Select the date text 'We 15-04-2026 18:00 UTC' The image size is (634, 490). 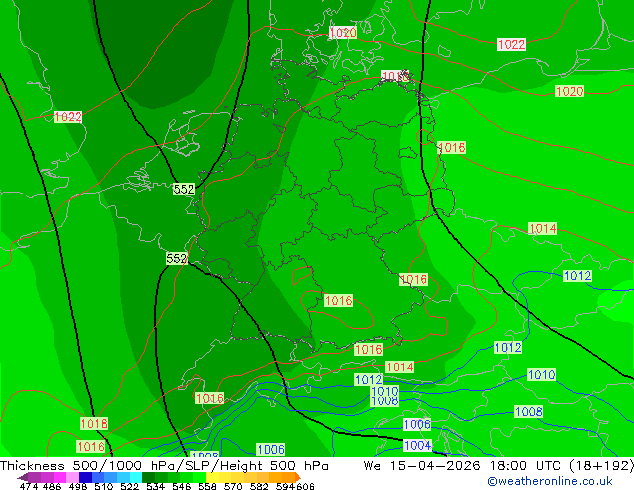pyautogui.click(x=462, y=466)
